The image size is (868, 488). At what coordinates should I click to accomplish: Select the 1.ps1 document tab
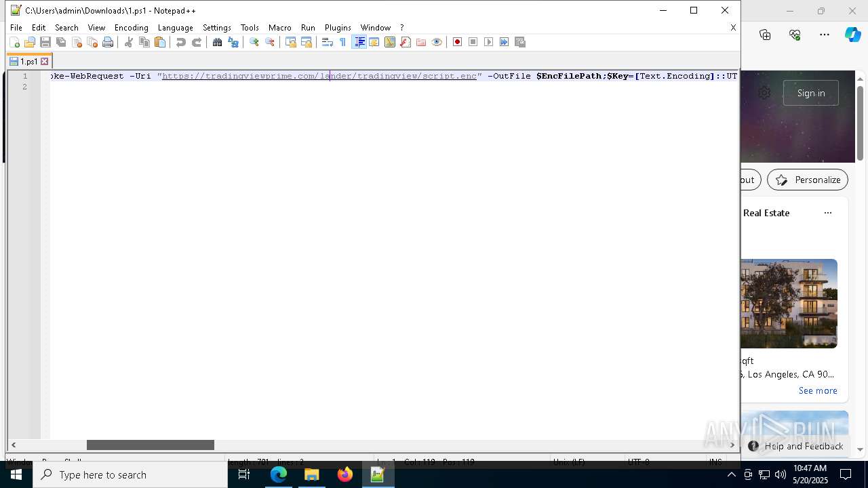coord(28,62)
